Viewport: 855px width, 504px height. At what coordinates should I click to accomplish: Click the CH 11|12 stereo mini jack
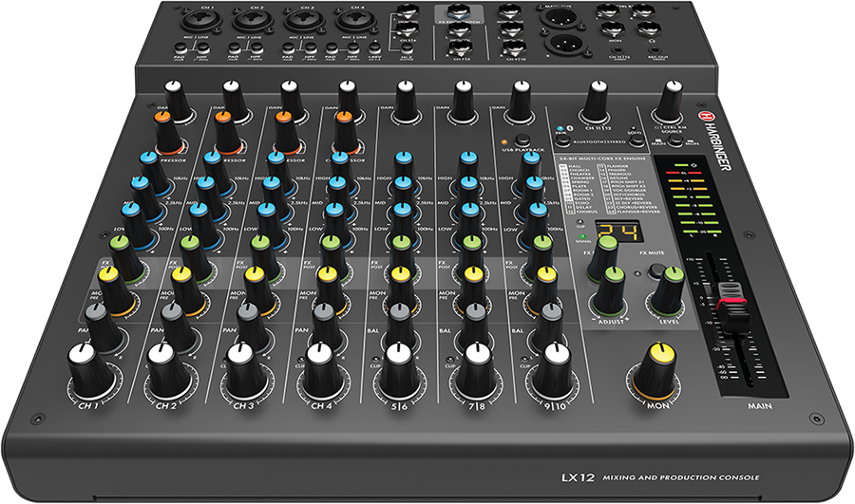pyautogui.click(x=617, y=50)
